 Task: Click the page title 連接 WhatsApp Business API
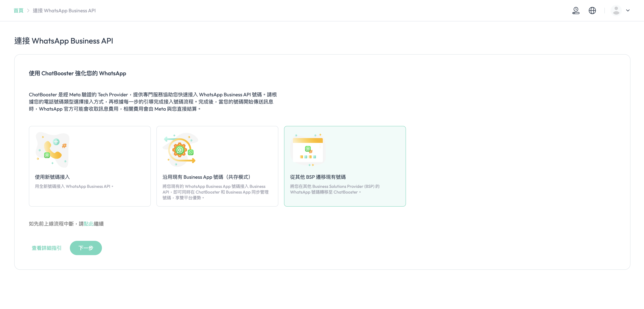64,41
